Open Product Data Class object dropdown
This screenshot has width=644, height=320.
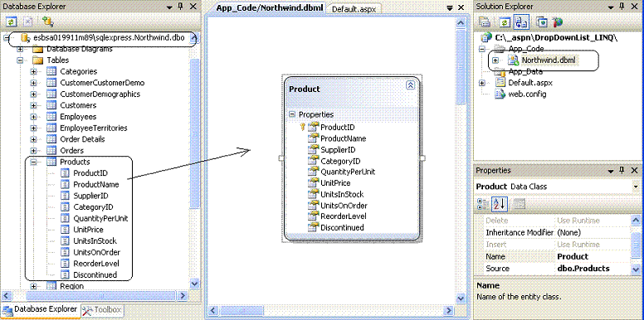coord(636,187)
